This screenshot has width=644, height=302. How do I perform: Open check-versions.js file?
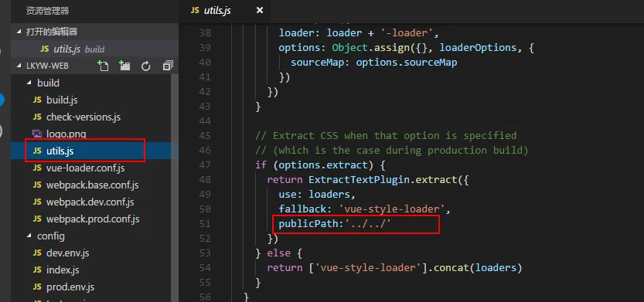coord(83,117)
